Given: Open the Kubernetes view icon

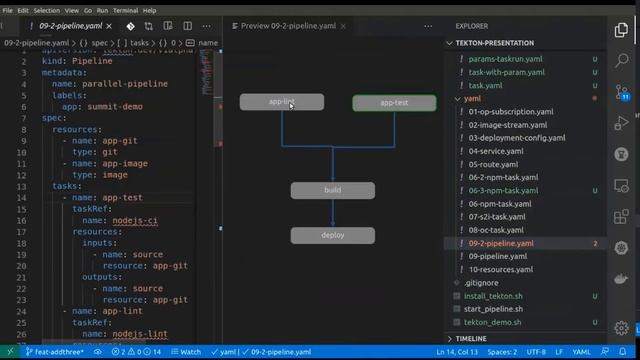Looking at the screenshot, I should [x=621, y=248].
